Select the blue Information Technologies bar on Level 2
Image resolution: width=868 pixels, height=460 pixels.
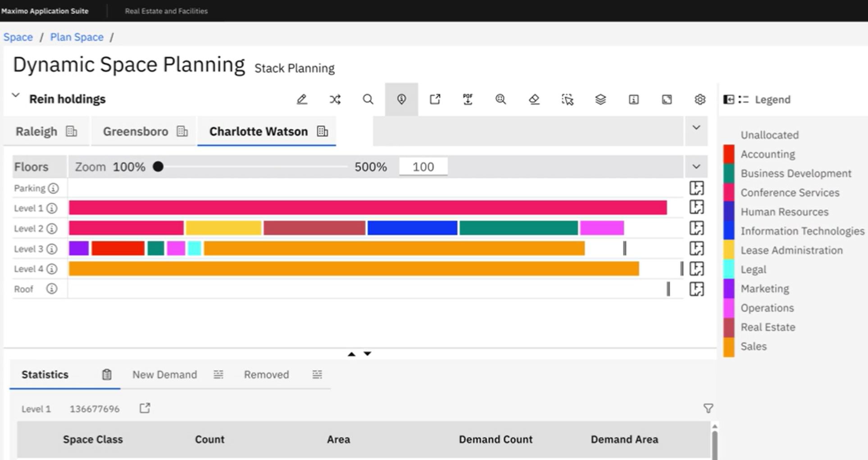click(412, 228)
